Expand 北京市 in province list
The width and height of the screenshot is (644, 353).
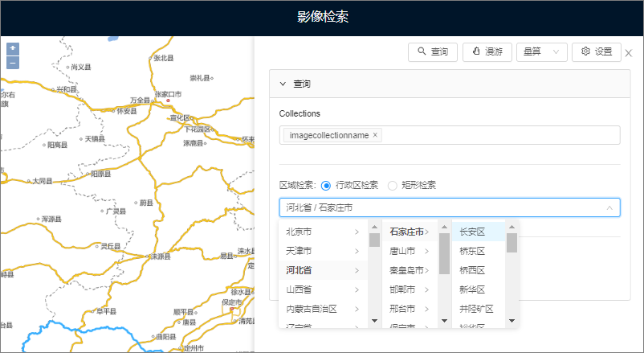[x=321, y=232]
